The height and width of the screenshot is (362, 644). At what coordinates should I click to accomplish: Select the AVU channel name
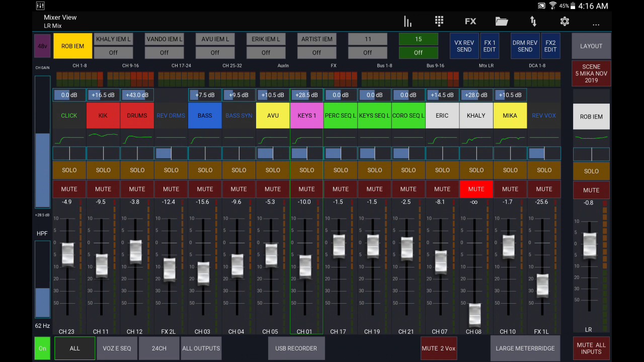[273, 116]
